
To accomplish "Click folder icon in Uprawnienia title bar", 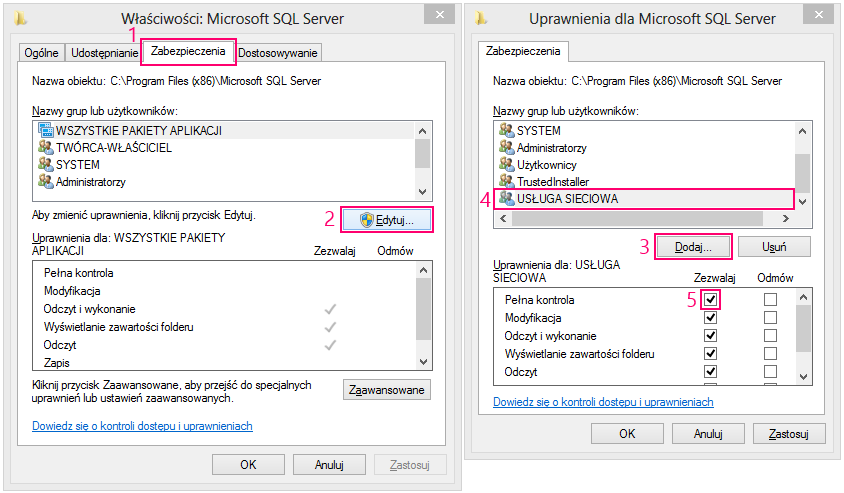I will pyautogui.click(x=482, y=18).
